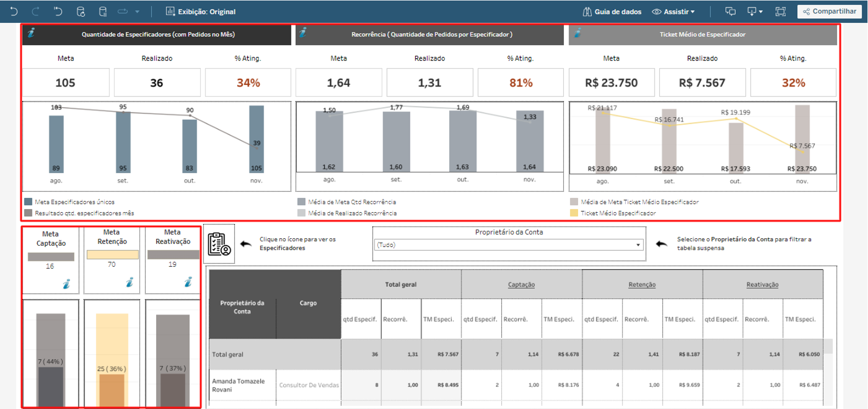Viewport: 868px width, 409px height.
Task: Pause data updates with the cylinder pause icon
Action: [x=103, y=11]
